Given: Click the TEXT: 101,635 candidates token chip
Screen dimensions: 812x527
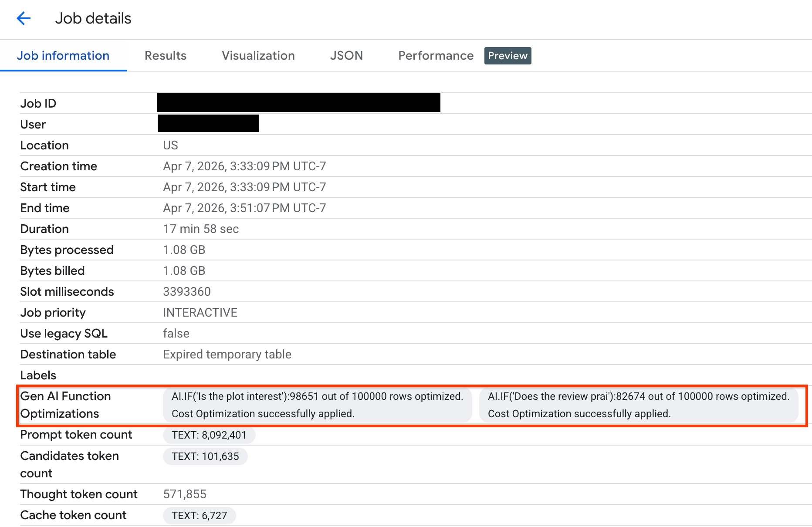Looking at the screenshot, I should pos(205,456).
